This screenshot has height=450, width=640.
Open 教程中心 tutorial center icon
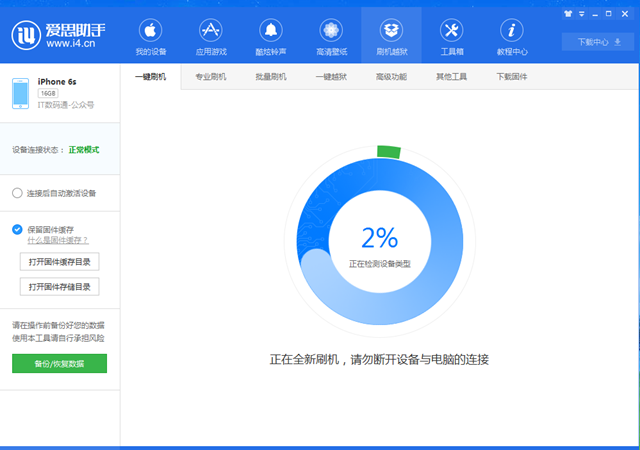click(x=512, y=35)
